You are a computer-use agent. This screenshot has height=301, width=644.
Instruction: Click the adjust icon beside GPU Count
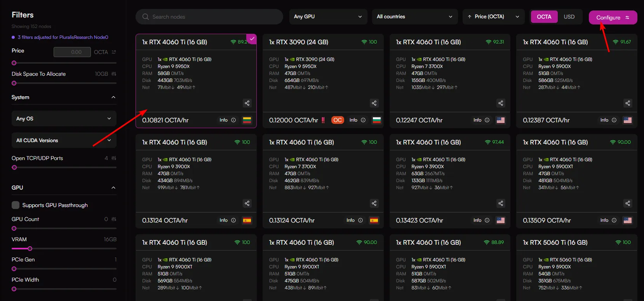click(x=114, y=219)
